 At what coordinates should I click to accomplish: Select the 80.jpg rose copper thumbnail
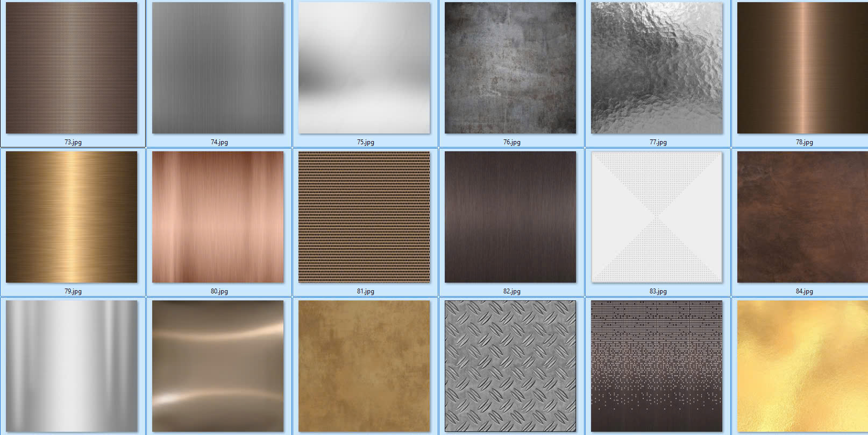point(218,217)
